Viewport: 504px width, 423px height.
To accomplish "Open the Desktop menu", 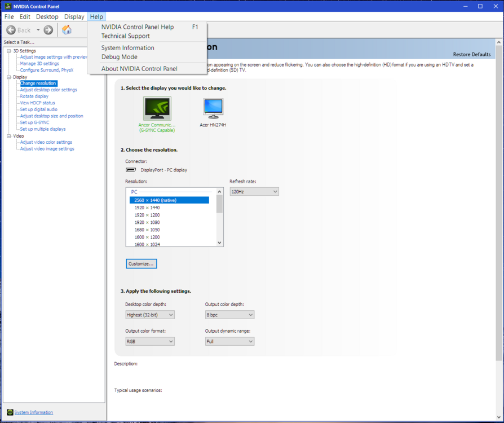I will tap(47, 16).
